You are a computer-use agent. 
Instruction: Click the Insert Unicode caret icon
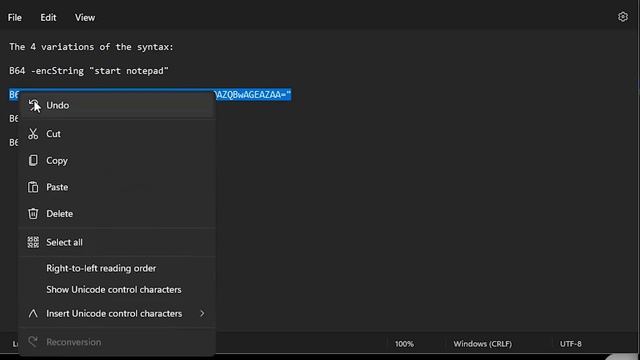33,313
